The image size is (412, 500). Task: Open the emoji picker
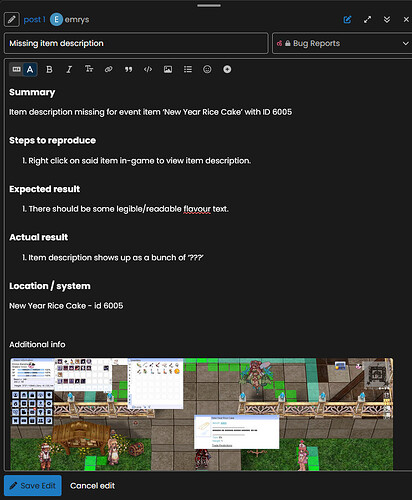pyautogui.click(x=207, y=69)
